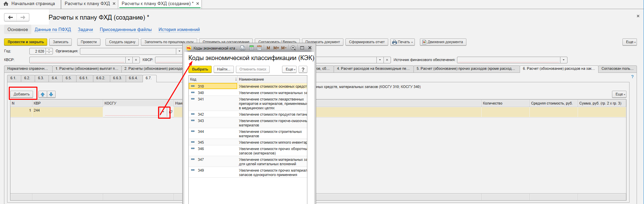Click the home icon of Начальная страница
The width and height of the screenshot is (644, 204).
click(6, 4)
